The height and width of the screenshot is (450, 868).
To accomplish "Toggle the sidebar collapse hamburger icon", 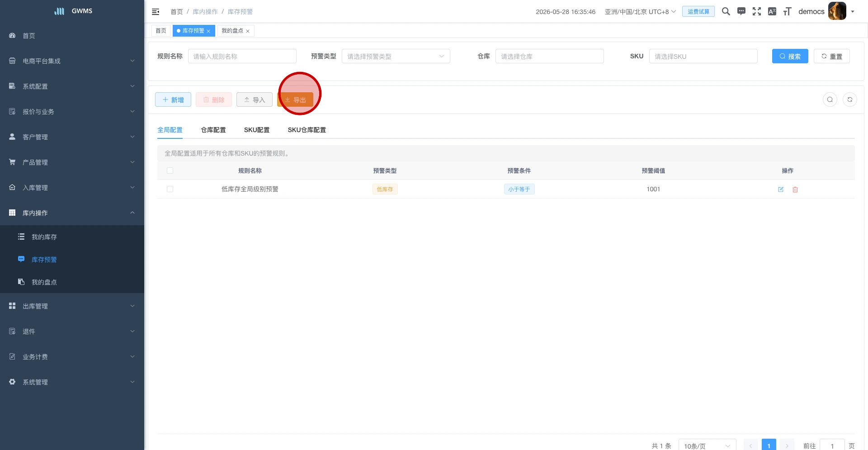I will click(x=156, y=12).
